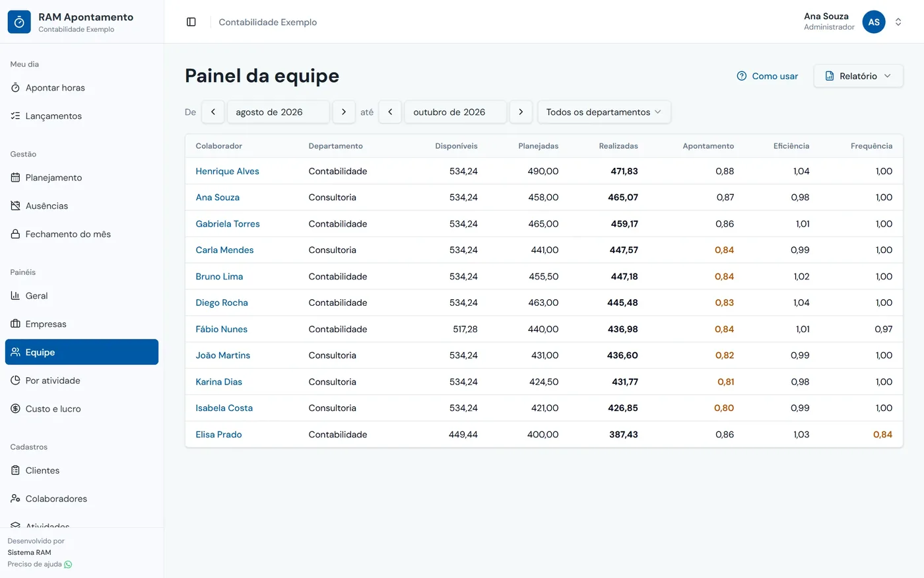Click the Como usar help link

tap(767, 76)
